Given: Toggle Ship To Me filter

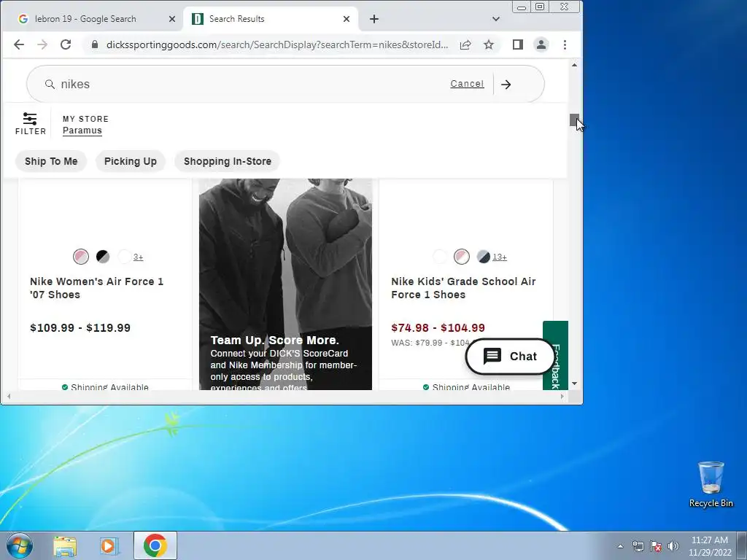Looking at the screenshot, I should pos(51,161).
